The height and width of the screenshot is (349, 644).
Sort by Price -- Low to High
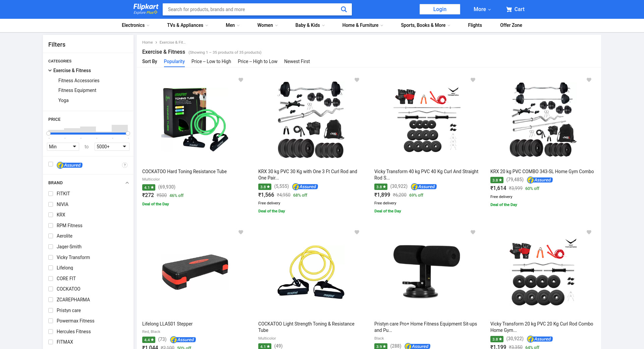click(x=211, y=61)
